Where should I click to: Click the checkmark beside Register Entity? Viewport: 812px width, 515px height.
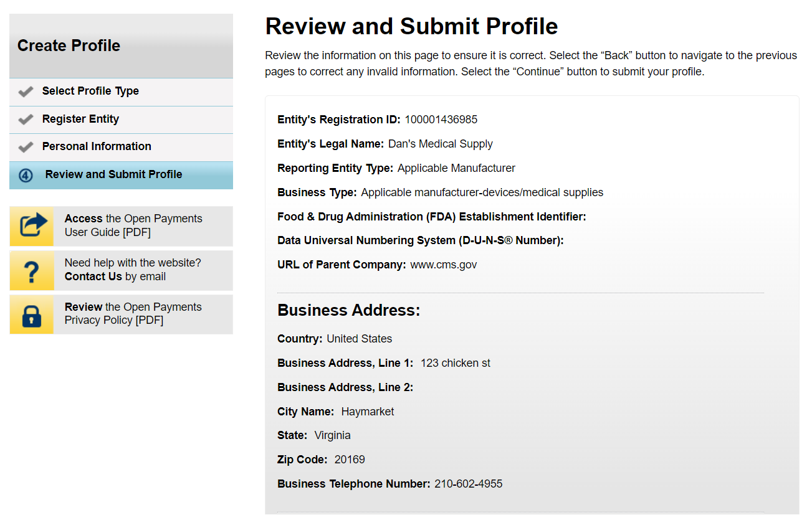tap(26, 120)
